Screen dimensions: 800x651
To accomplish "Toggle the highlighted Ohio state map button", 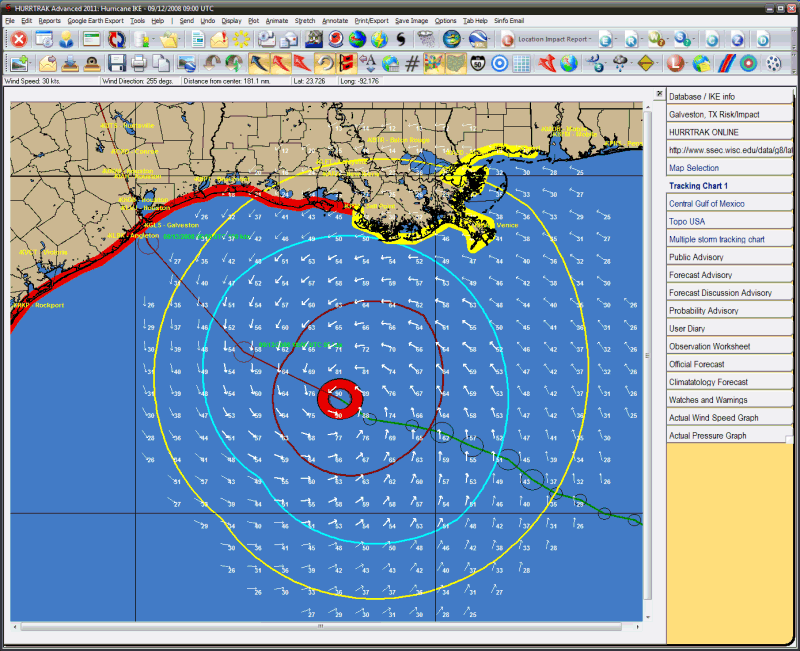I will tap(456, 64).
